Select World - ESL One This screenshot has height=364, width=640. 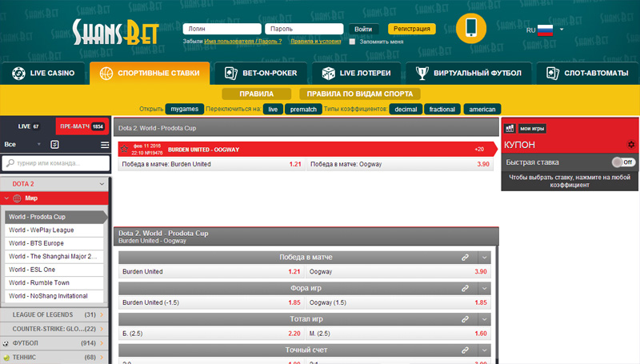54,270
